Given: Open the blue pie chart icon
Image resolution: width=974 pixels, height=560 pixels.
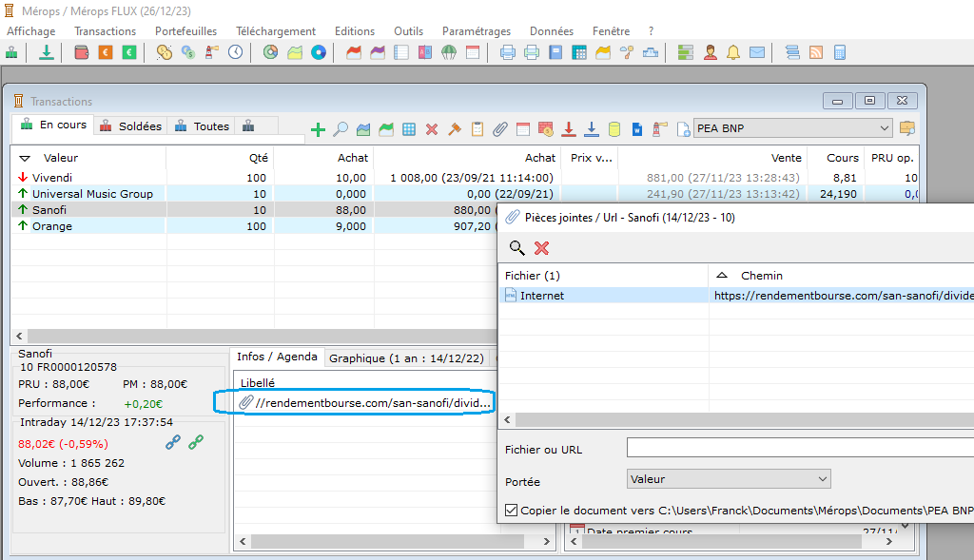Looking at the screenshot, I should 319,53.
